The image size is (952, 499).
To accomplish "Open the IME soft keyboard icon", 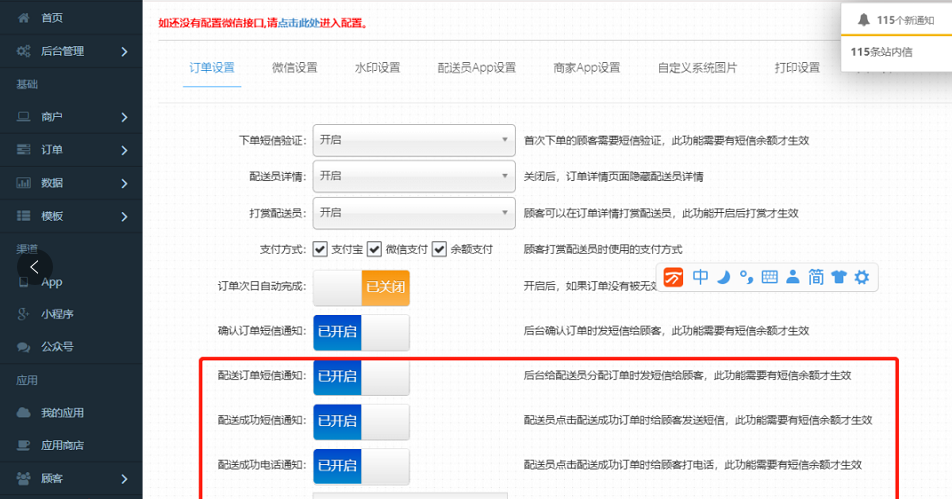I will tap(769, 277).
